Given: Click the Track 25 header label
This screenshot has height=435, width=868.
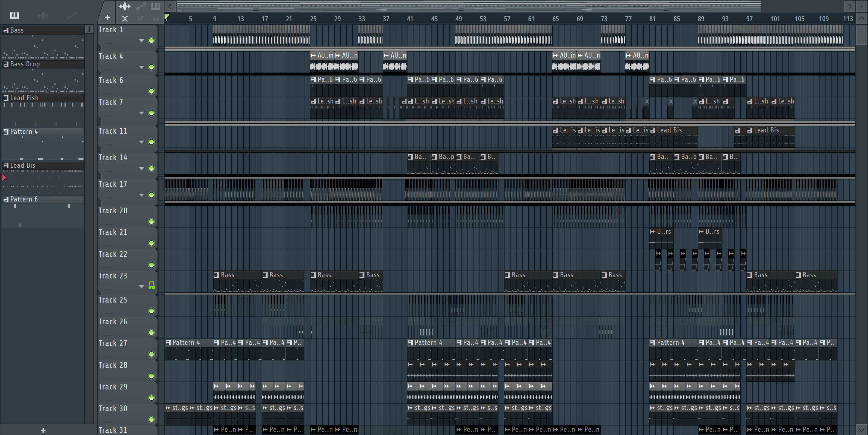Looking at the screenshot, I should (x=113, y=300).
